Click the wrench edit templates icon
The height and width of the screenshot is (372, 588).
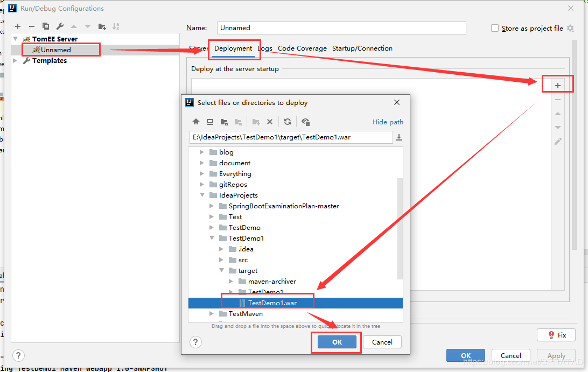tap(60, 26)
